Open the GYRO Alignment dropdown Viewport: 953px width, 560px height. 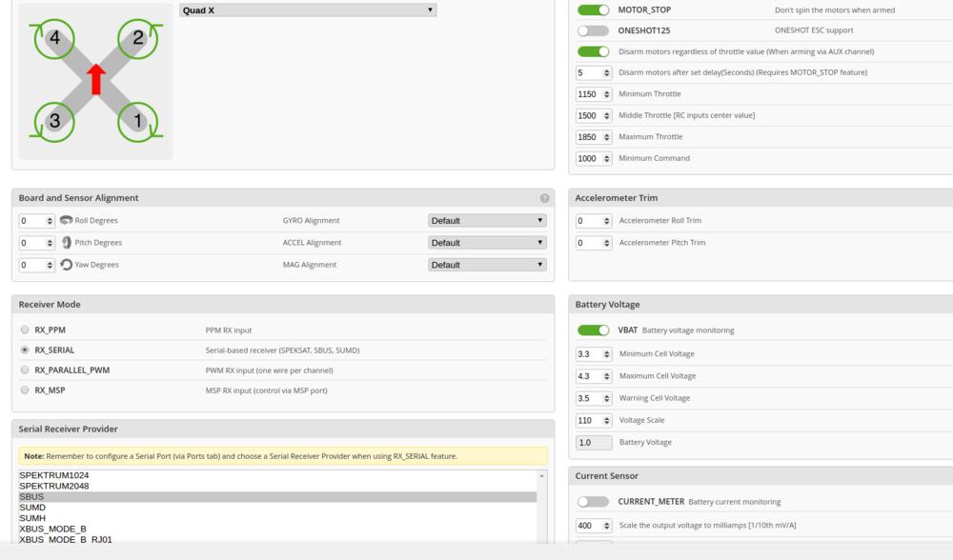tap(487, 221)
